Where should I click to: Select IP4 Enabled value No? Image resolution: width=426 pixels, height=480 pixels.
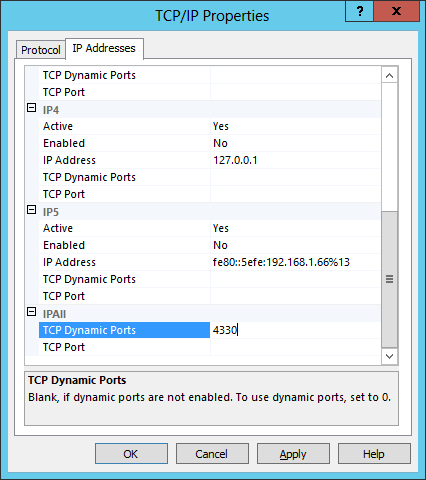295,143
